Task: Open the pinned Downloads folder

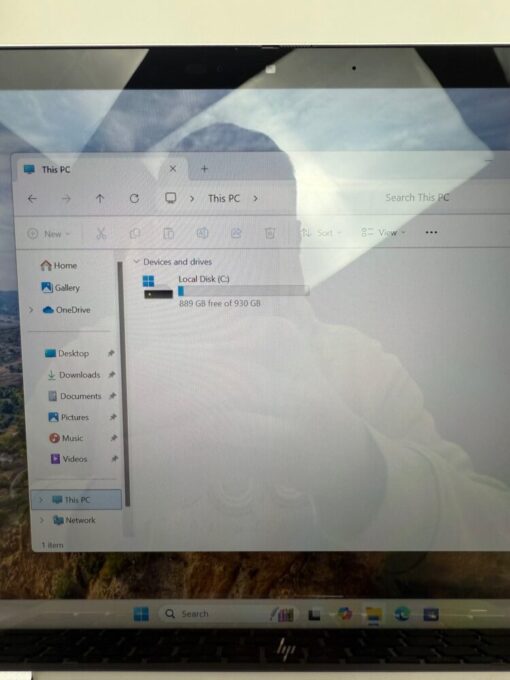Action: pos(74,375)
